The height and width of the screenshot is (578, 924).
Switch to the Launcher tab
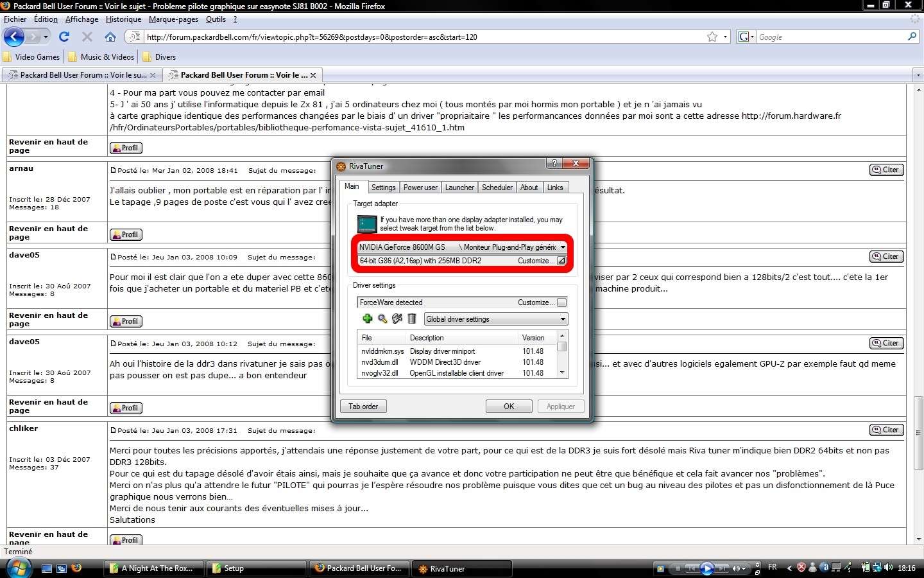pyautogui.click(x=459, y=188)
